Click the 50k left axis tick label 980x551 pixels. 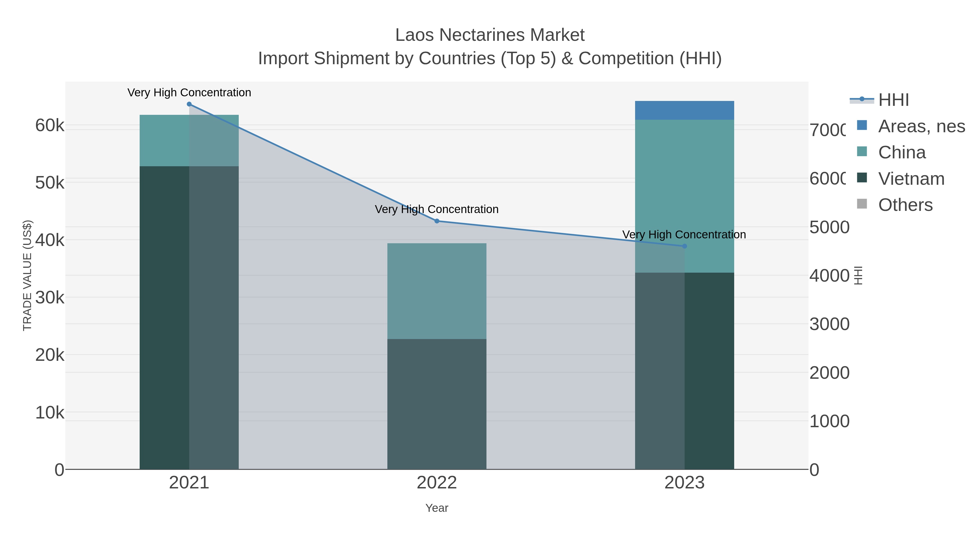(50, 183)
